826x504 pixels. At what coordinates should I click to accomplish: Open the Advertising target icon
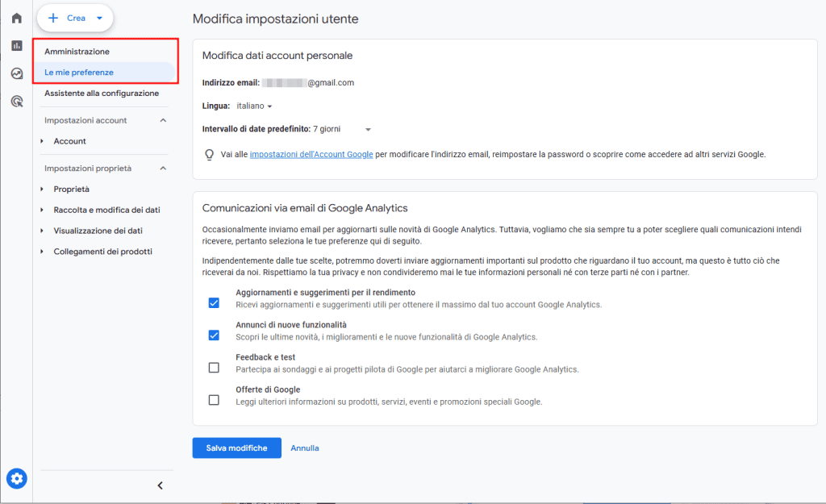[x=17, y=101]
